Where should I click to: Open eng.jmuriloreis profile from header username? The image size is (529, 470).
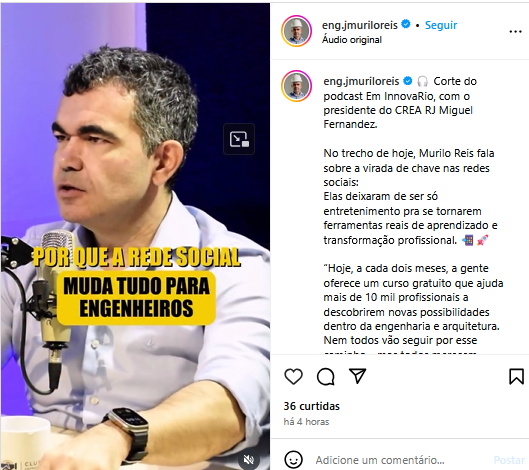click(x=360, y=25)
